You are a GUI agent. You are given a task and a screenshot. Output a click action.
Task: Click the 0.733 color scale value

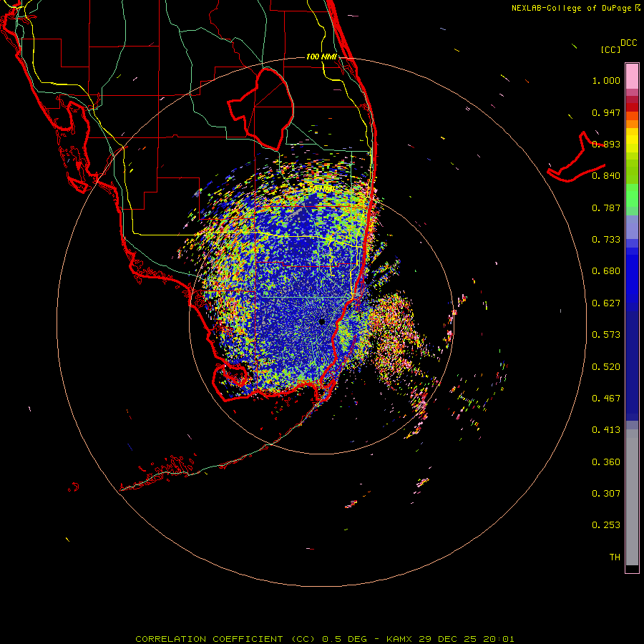[606, 240]
